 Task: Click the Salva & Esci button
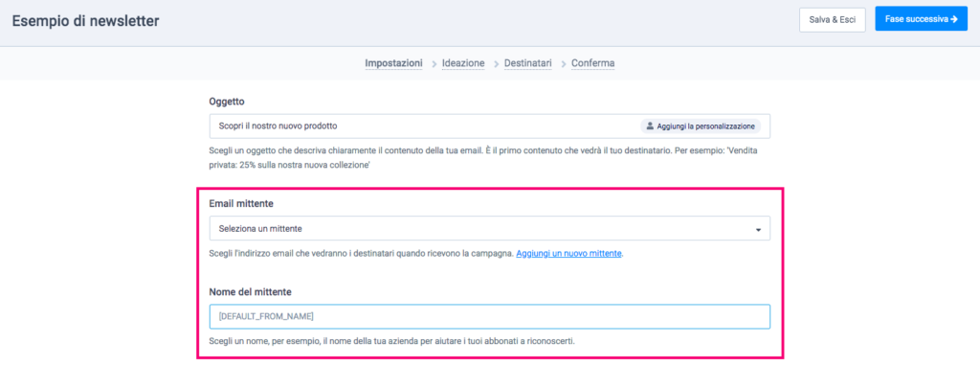click(832, 19)
